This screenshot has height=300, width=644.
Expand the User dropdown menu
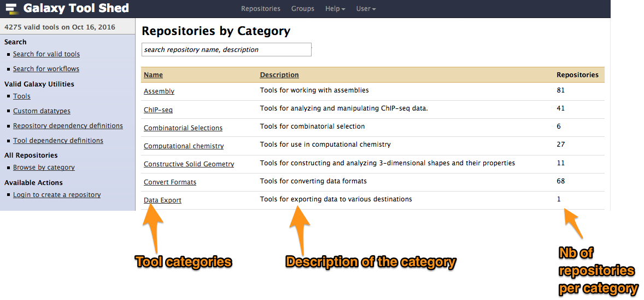pyautogui.click(x=366, y=9)
